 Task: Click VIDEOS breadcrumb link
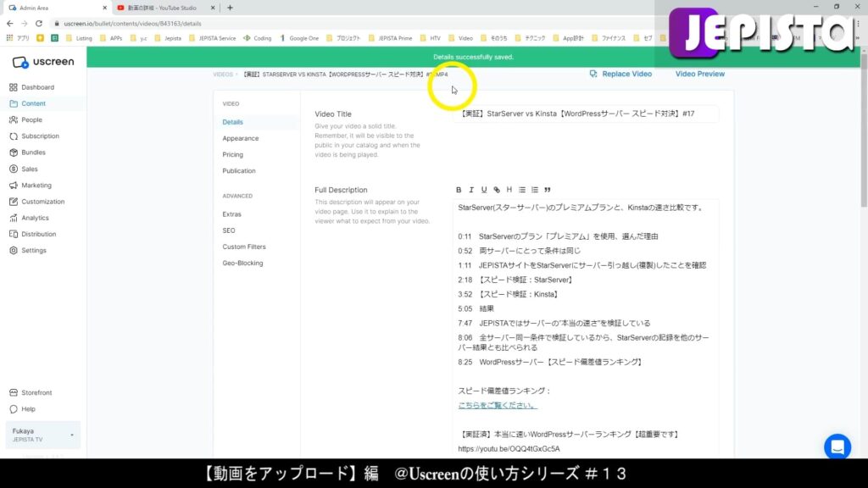coord(223,75)
